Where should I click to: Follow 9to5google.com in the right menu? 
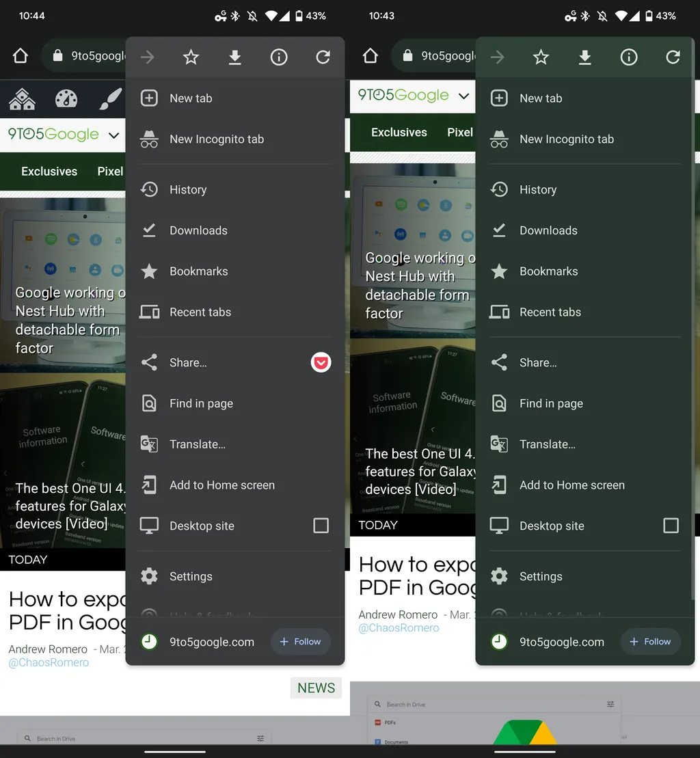(x=651, y=642)
